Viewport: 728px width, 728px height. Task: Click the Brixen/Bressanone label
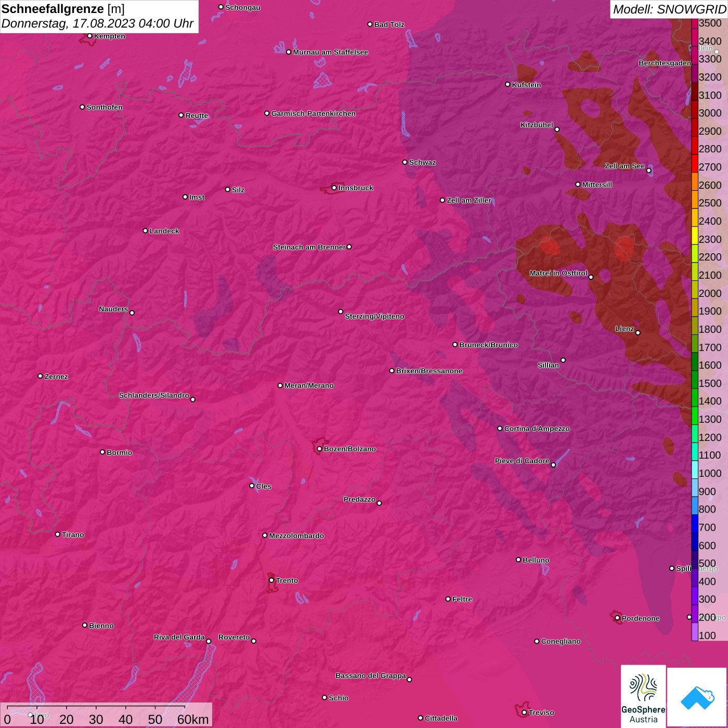(429, 371)
